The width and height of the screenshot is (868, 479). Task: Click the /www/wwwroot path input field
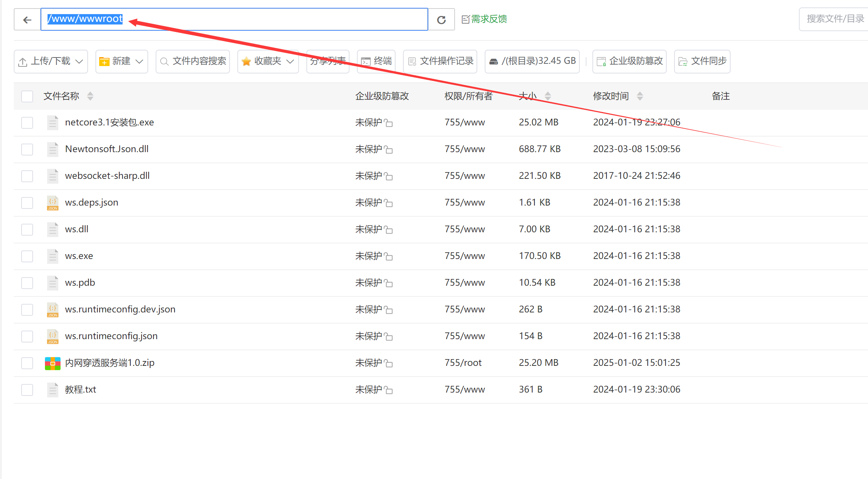pyautogui.click(x=234, y=19)
